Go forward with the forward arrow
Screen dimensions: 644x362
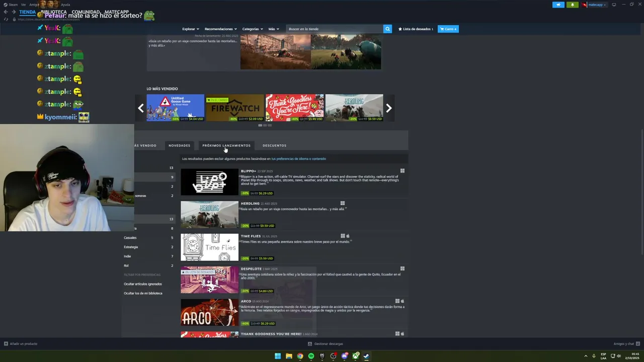click(x=14, y=12)
